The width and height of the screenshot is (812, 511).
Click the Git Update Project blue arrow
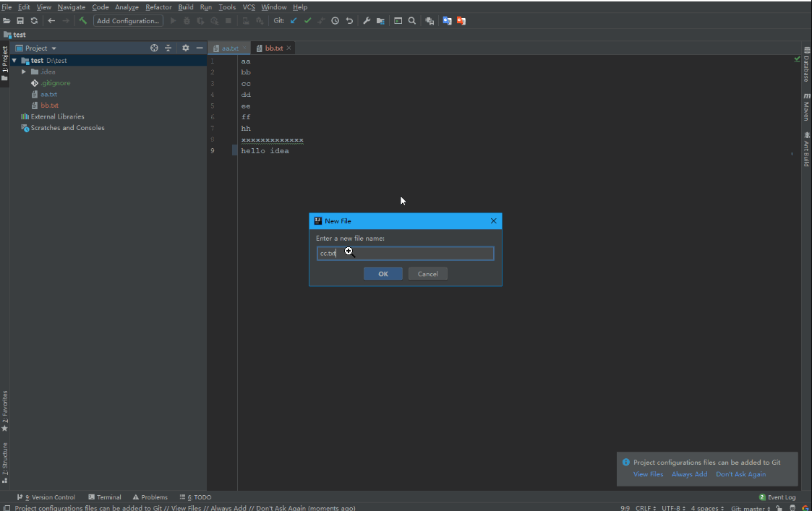pos(294,21)
